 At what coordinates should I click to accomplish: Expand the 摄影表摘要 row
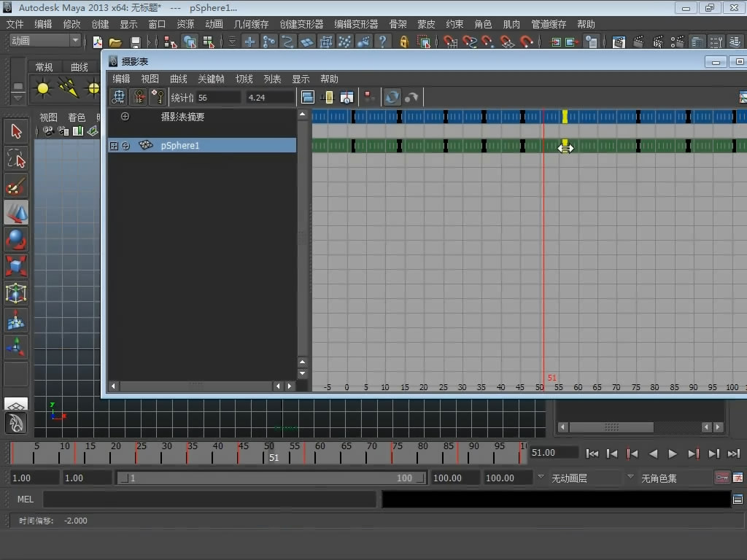(125, 117)
